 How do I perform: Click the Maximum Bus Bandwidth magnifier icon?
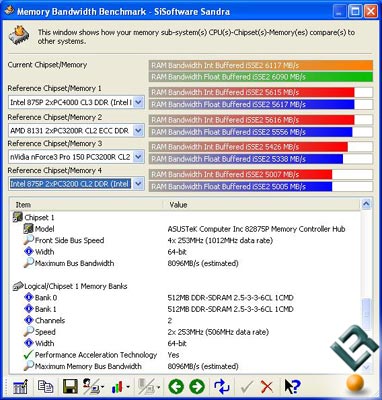(29, 263)
